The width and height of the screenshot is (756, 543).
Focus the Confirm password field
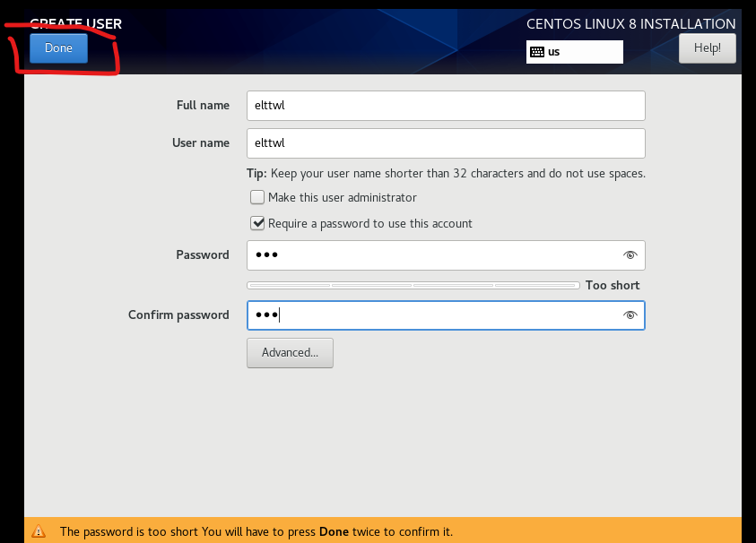point(446,315)
